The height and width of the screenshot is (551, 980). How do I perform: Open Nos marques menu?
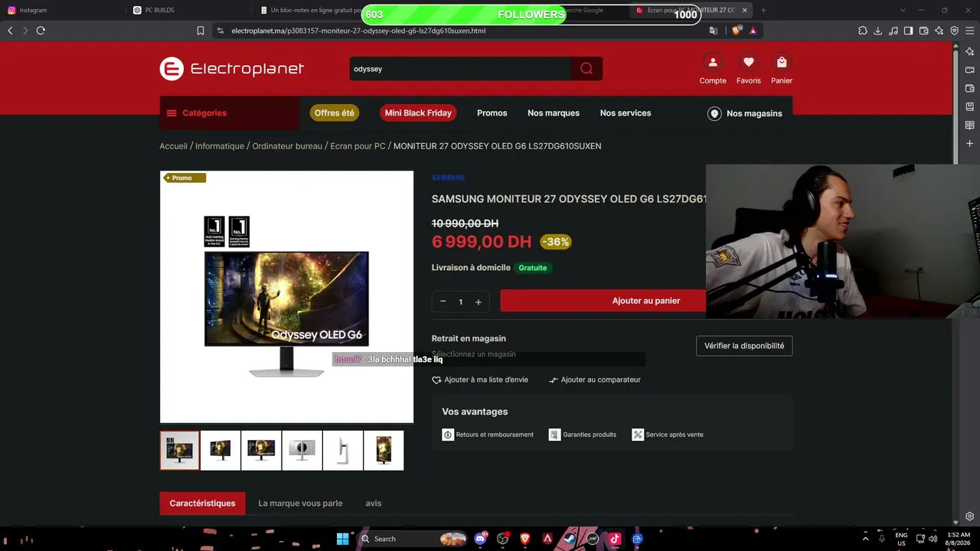554,113
